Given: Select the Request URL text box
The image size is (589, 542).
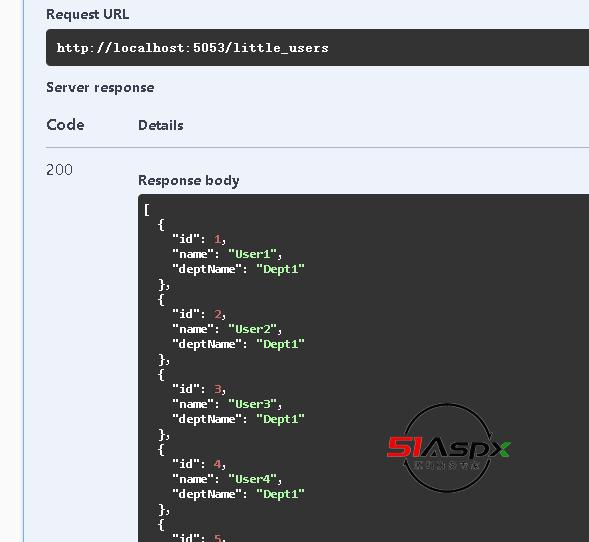Looking at the screenshot, I should (317, 48).
